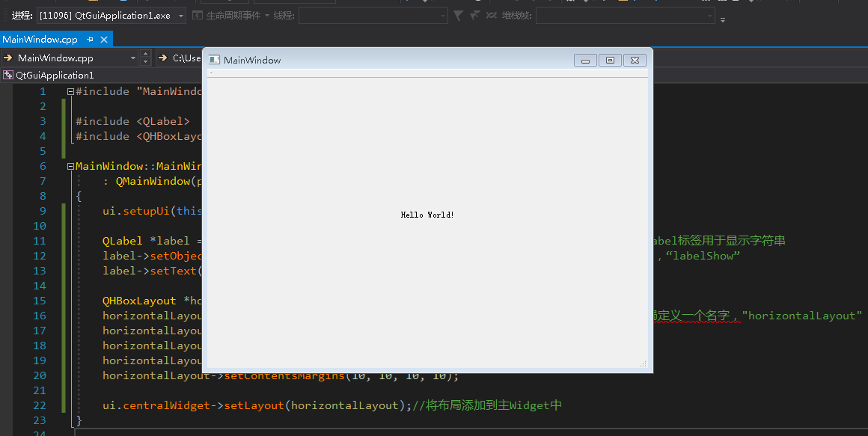Open the debug toolbar overflow options
This screenshot has height=436, width=868.
722,20
